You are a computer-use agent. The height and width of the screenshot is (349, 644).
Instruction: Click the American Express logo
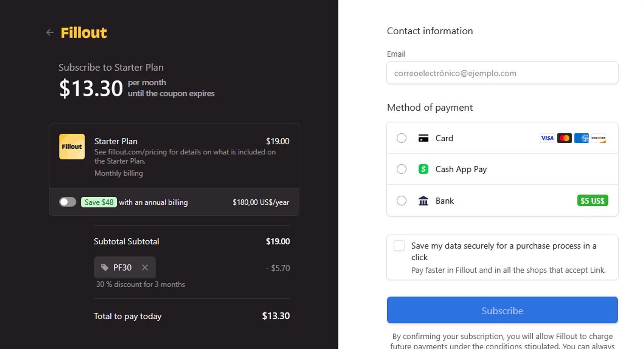click(581, 138)
